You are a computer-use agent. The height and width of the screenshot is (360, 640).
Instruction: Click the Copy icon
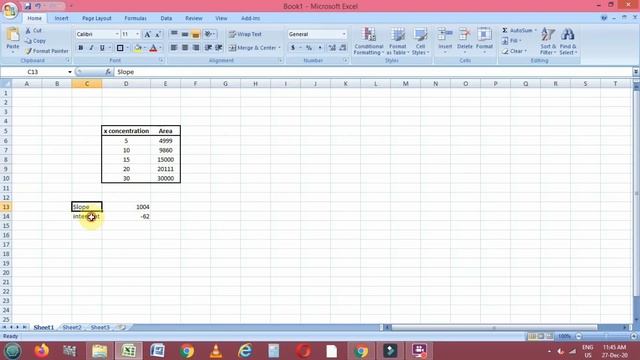tap(28, 41)
